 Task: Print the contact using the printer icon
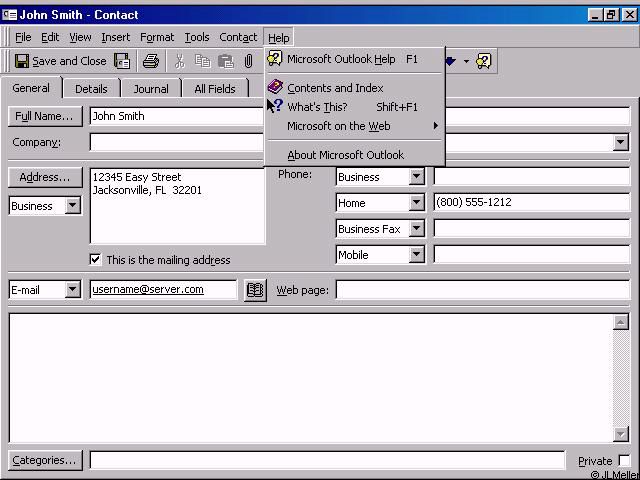point(151,61)
